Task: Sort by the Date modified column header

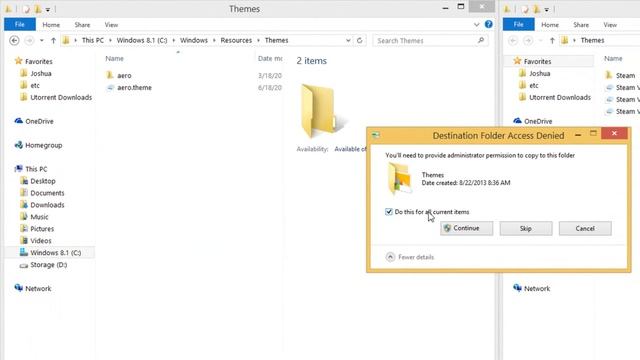Action: point(270,59)
